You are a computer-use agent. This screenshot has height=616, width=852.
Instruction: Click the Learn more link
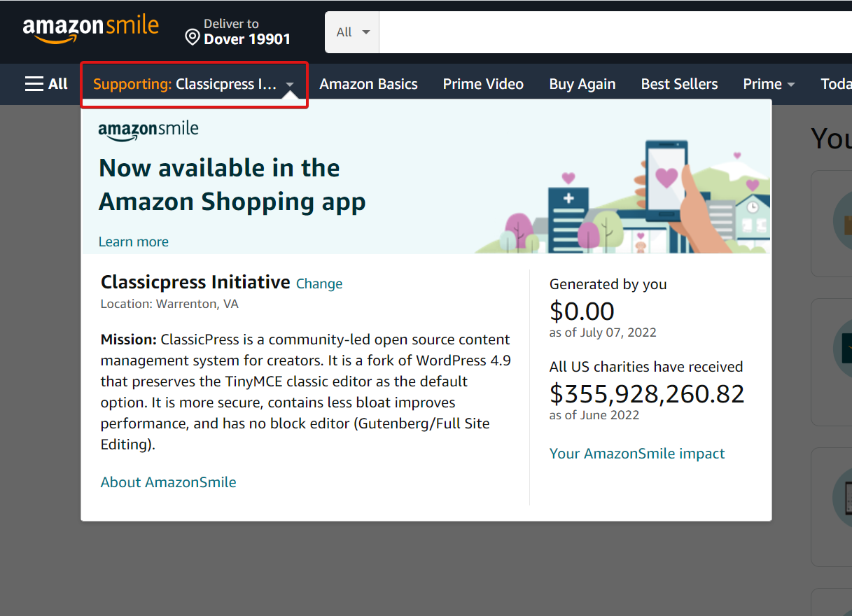pos(134,241)
